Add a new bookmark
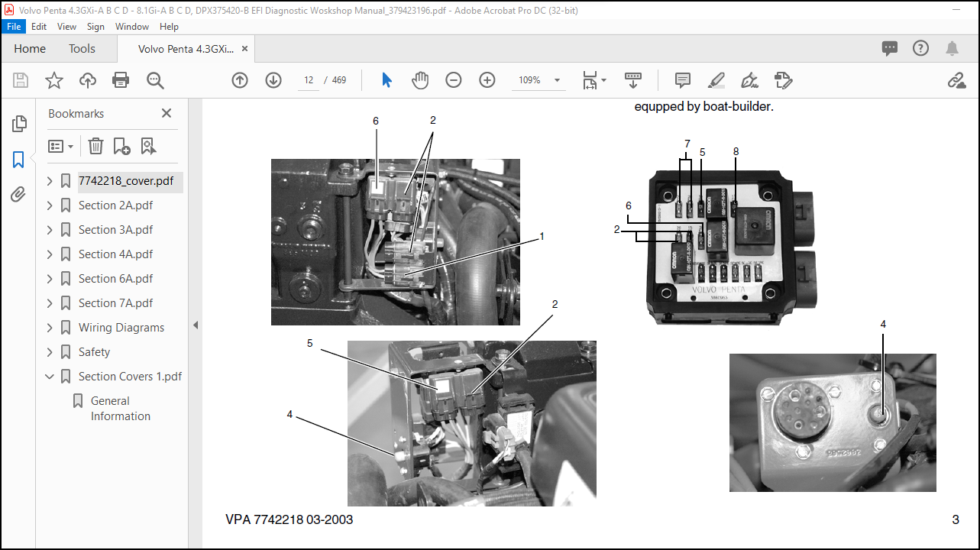Screen dimensions: 980x550 tap(121, 146)
